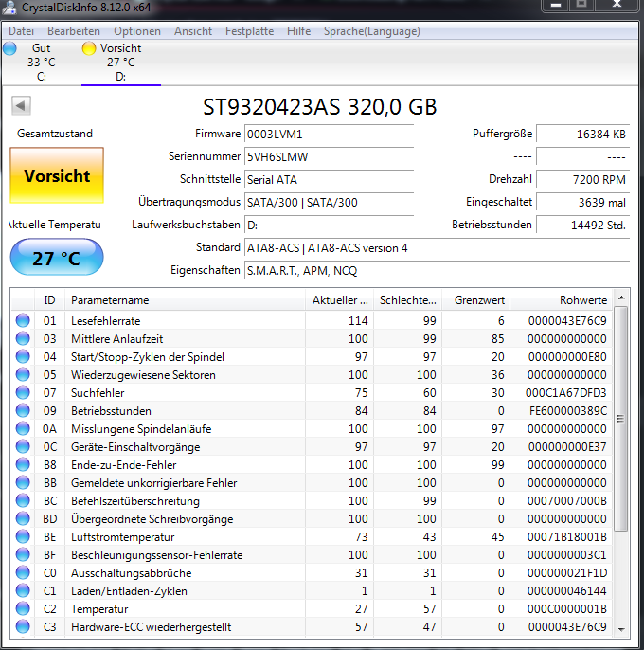Click the Betriebsstunden value 14492 Std.
This screenshot has height=650, width=644.
point(583,226)
